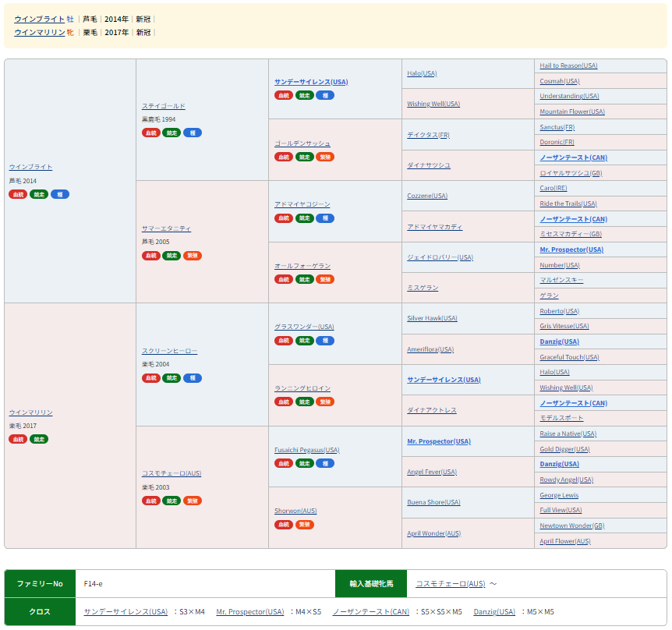Click the 種 badge under グラスワンダー(USA)
Image resolution: width=672 pixels, height=630 pixels.
[x=325, y=341]
